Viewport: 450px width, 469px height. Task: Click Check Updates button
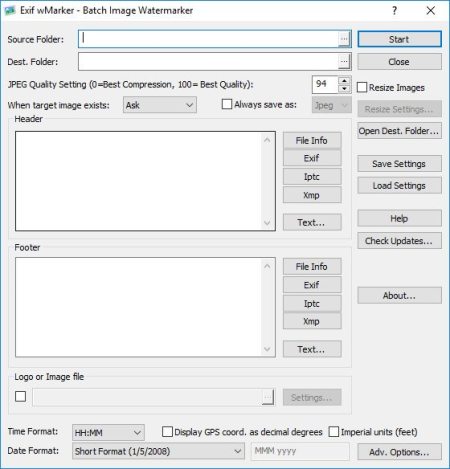399,240
